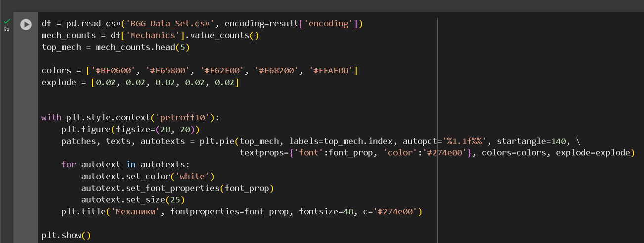The height and width of the screenshot is (243, 644).
Task: Run the code cell
Action: [x=25, y=24]
